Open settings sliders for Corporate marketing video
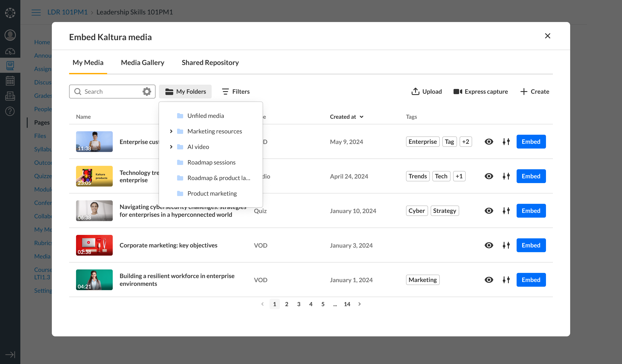This screenshot has width=622, height=364. (x=506, y=245)
